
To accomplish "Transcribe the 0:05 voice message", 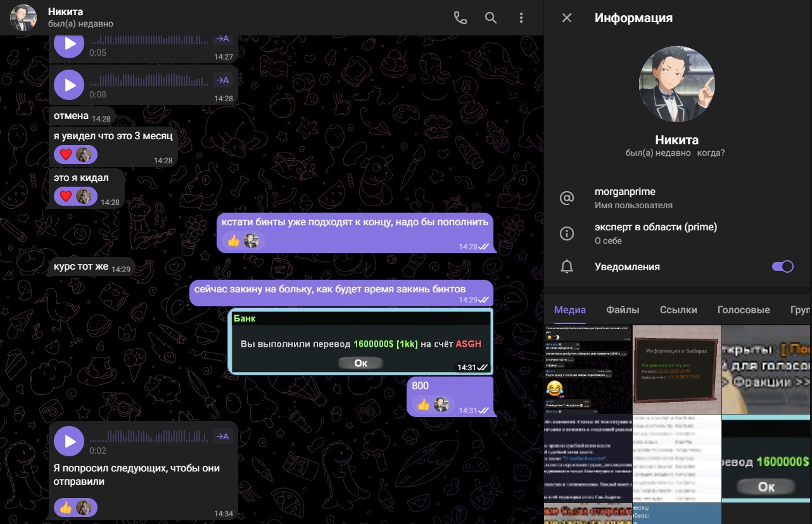I will coord(222,39).
